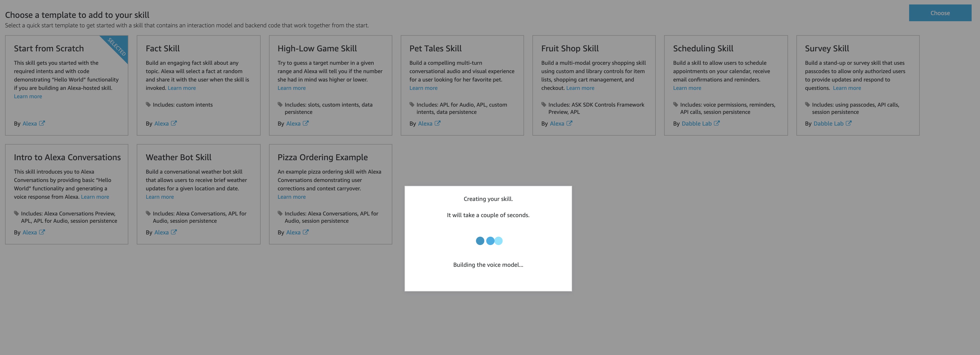Screen dimensions: 980x355
Task: Pick the High-Low Game Skill template
Action: (x=330, y=85)
